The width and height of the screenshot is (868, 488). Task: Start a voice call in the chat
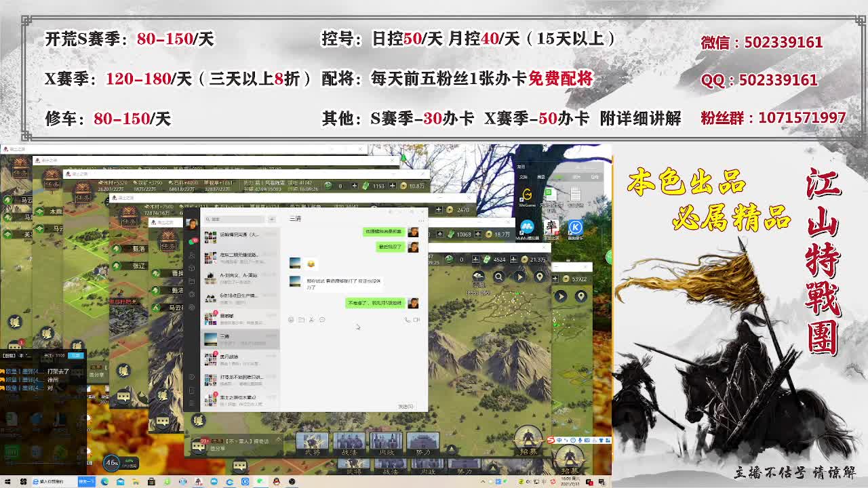tap(408, 319)
